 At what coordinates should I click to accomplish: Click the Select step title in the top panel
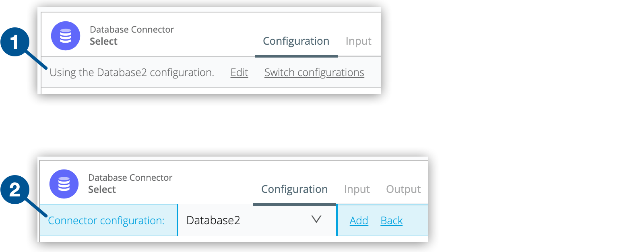pos(103,41)
